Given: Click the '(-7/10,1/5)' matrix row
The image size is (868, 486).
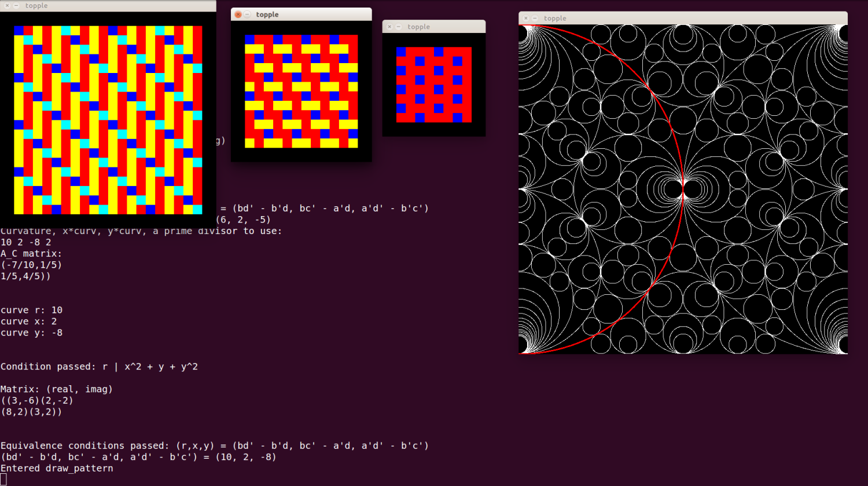Looking at the screenshot, I should [31, 265].
